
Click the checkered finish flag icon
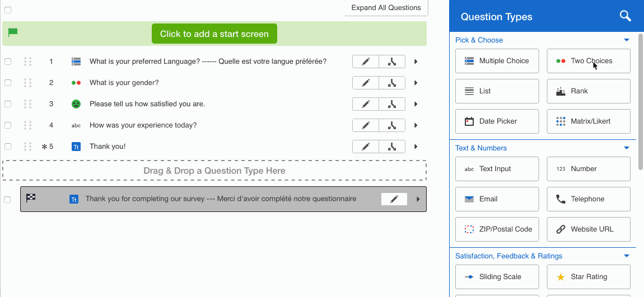31,198
